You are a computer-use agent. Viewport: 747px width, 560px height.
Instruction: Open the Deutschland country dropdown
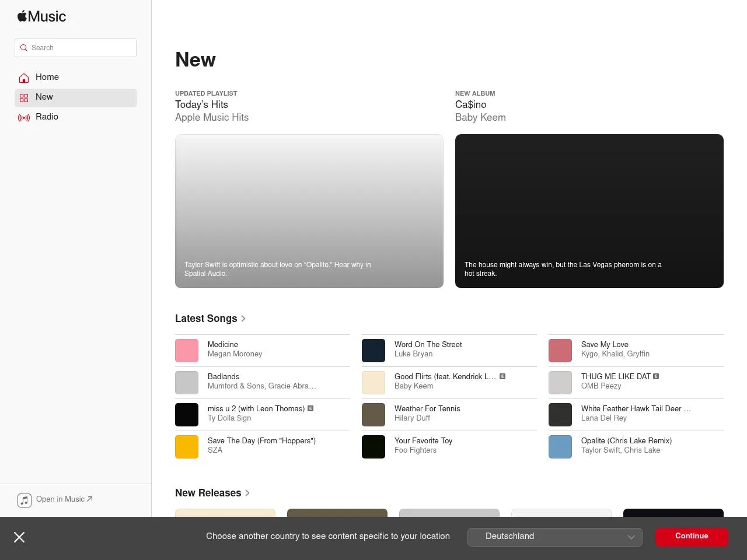[x=554, y=537]
